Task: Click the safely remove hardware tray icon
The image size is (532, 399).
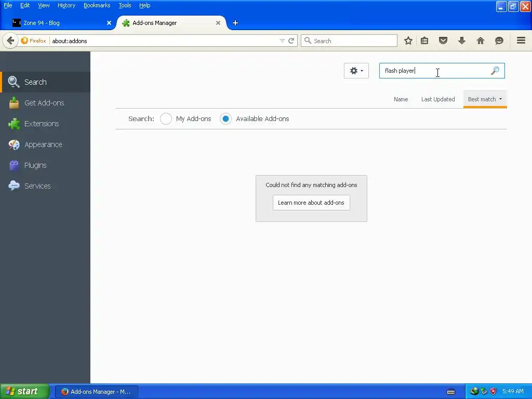Action: tap(484, 391)
